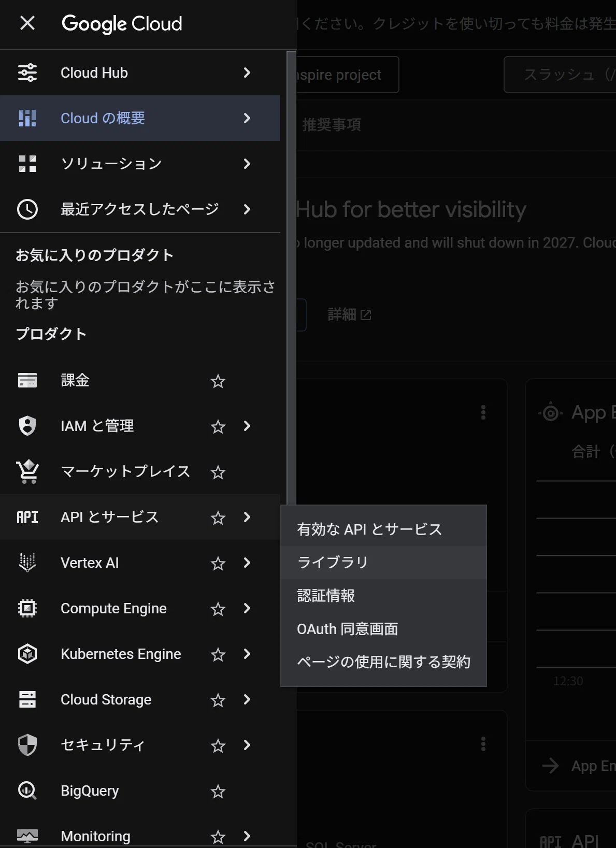Expand the ソリューション submenu chevron

pos(247,164)
